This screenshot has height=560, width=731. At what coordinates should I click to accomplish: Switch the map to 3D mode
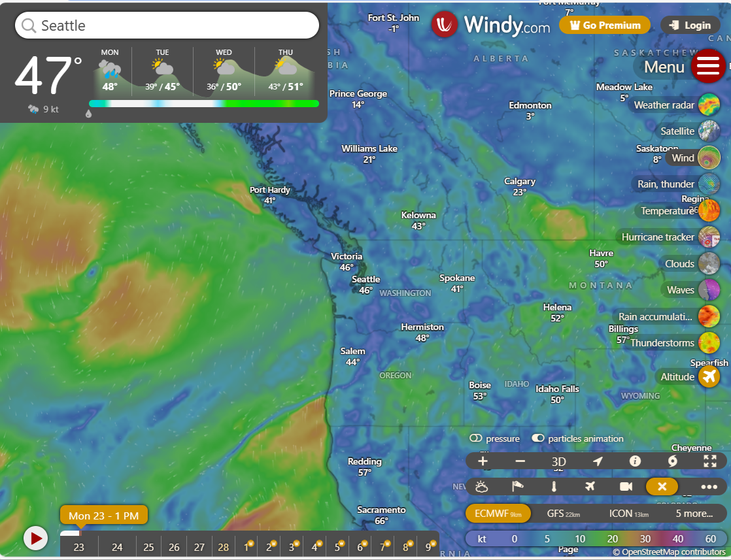[x=558, y=461]
